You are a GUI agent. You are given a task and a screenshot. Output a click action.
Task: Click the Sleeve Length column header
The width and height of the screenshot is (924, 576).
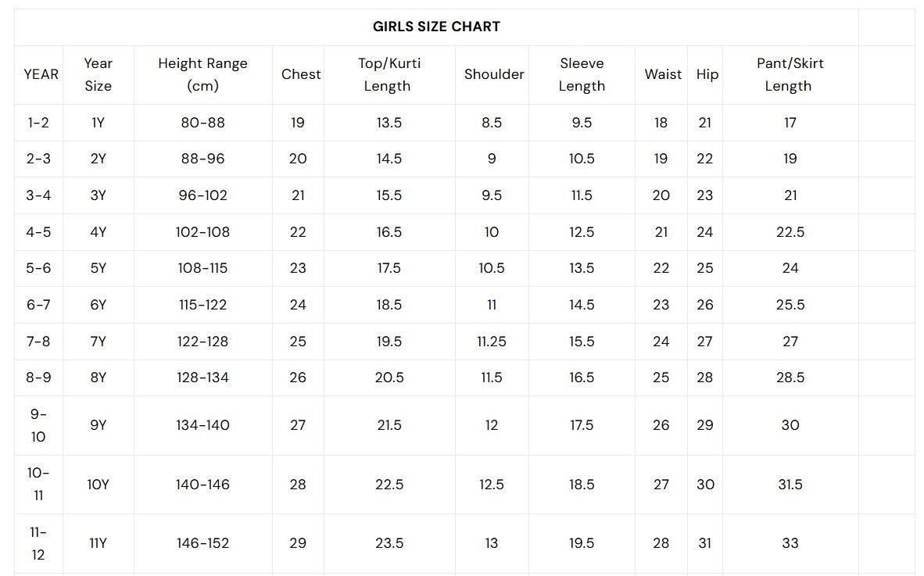582,74
